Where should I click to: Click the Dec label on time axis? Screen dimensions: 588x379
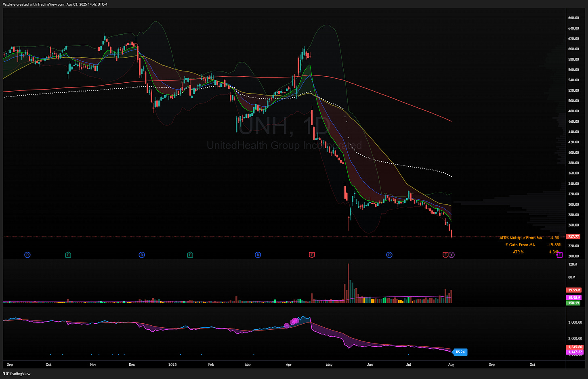pyautogui.click(x=132, y=364)
